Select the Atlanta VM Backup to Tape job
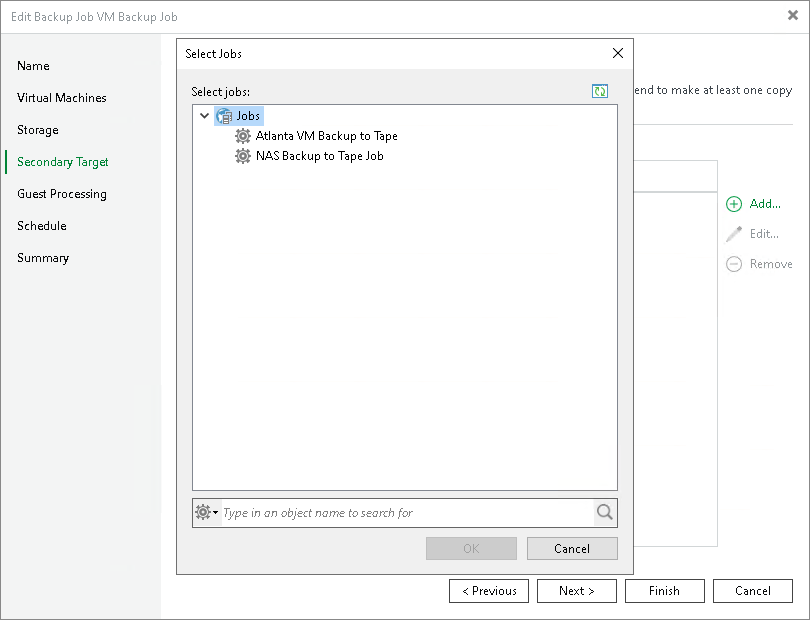 coord(326,136)
